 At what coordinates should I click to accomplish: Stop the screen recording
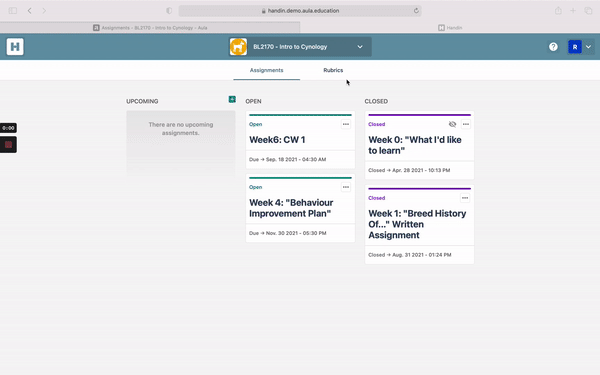8,145
